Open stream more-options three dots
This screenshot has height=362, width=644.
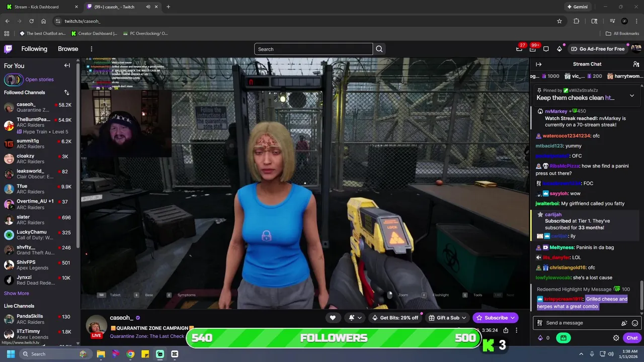pos(516,330)
